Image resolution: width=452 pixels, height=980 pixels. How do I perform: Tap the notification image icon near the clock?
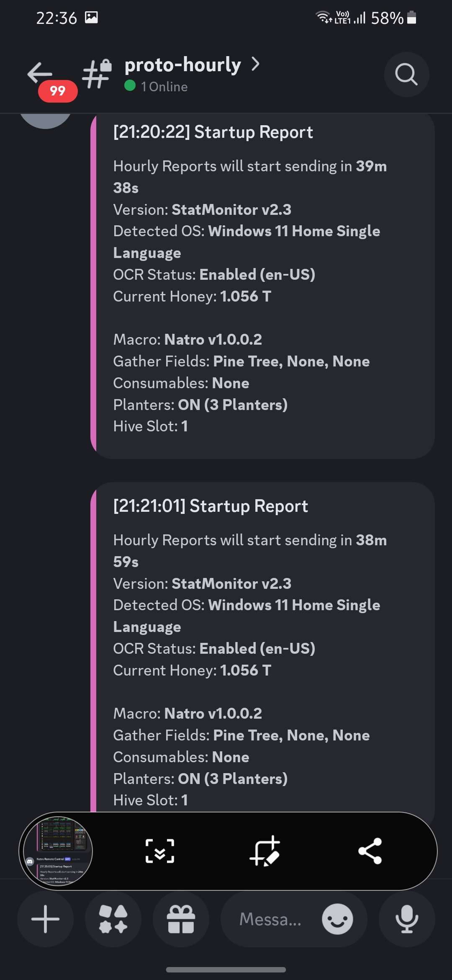click(92, 17)
